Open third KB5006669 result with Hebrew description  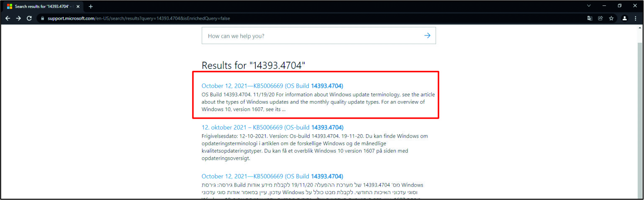pos(272,176)
